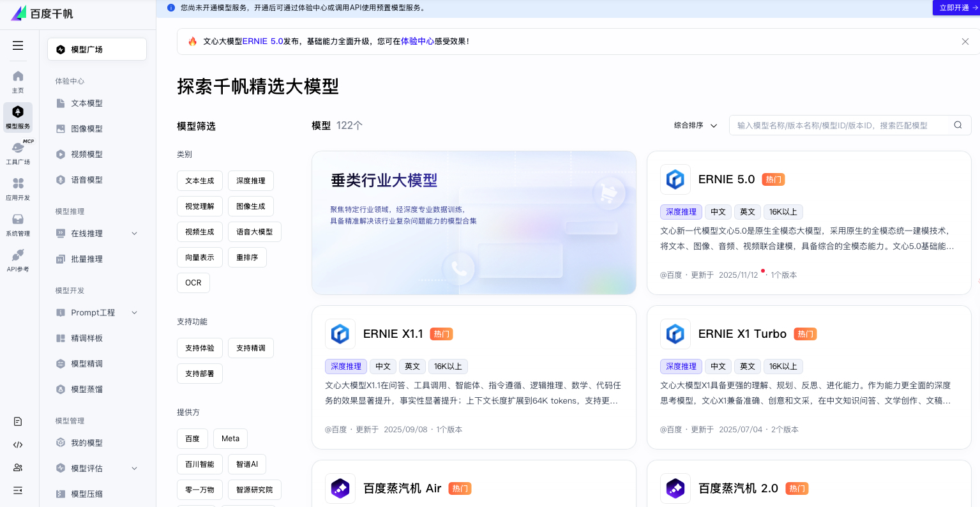Click the search magnifier icon in model search
The height and width of the screenshot is (507, 980).
[958, 125]
